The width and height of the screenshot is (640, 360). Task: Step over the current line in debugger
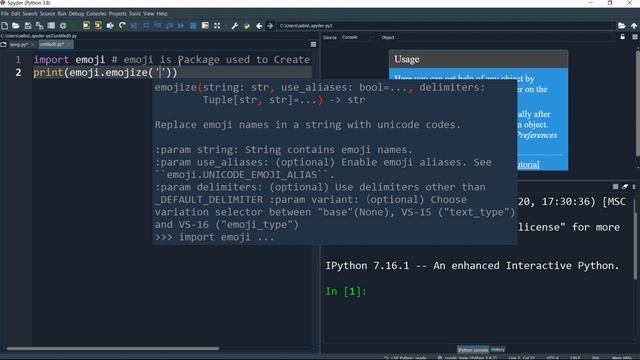[146, 26]
